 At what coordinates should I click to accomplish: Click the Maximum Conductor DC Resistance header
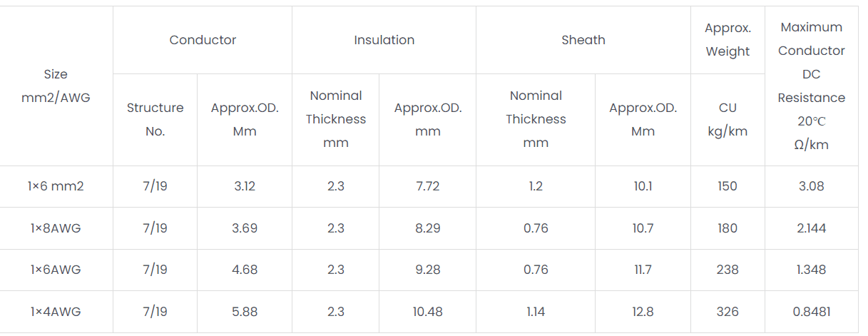pyautogui.click(x=811, y=86)
